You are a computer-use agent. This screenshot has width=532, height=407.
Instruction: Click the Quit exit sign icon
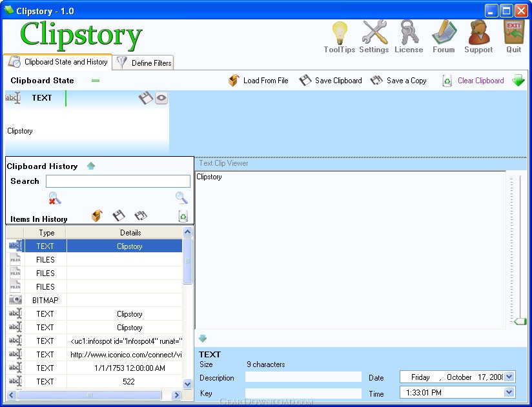click(514, 32)
